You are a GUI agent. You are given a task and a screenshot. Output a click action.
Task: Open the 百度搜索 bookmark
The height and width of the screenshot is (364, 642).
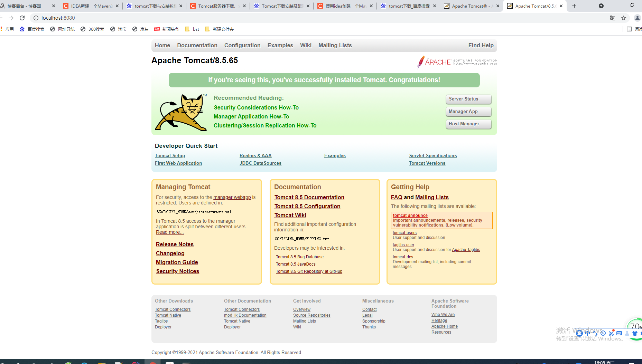click(32, 29)
